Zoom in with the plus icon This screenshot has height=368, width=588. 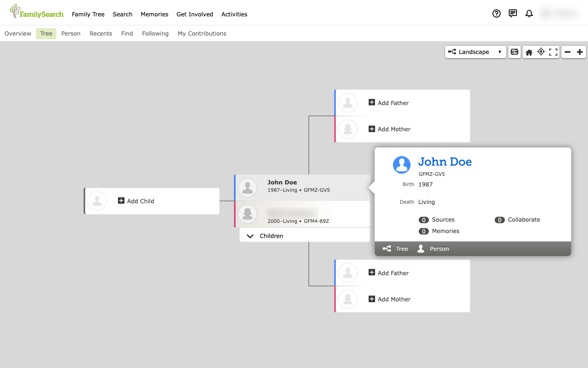point(580,52)
